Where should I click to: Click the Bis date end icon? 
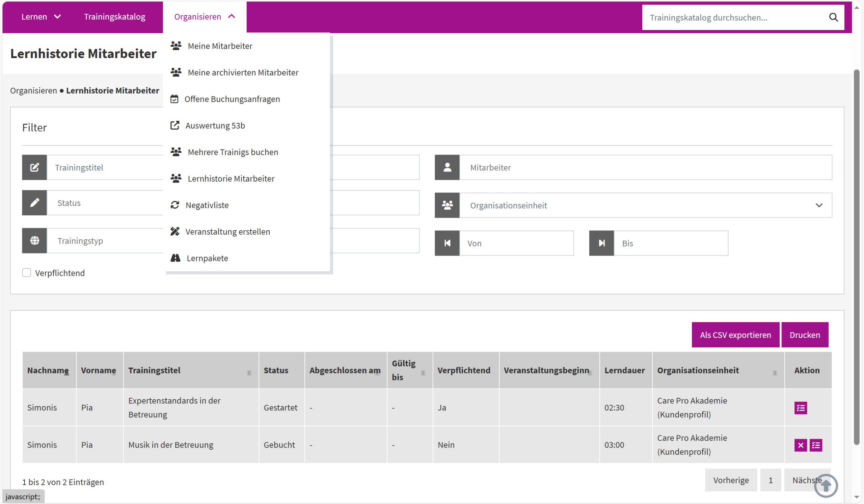click(601, 243)
